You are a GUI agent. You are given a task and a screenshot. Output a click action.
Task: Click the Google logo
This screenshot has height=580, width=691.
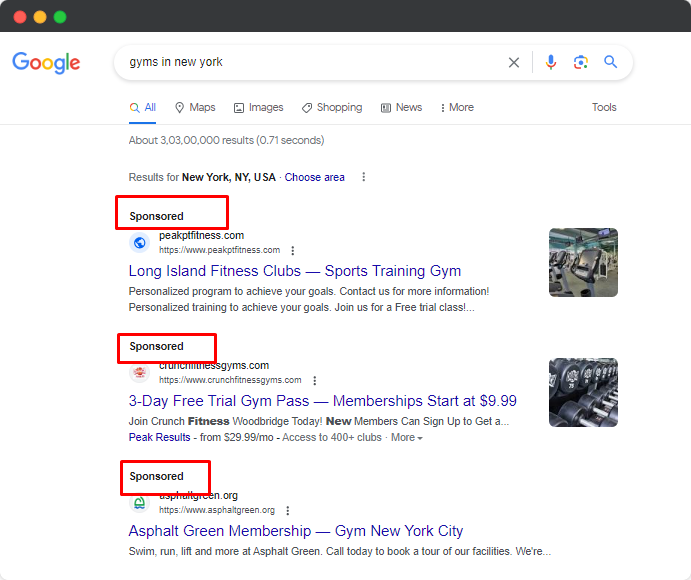(x=46, y=63)
